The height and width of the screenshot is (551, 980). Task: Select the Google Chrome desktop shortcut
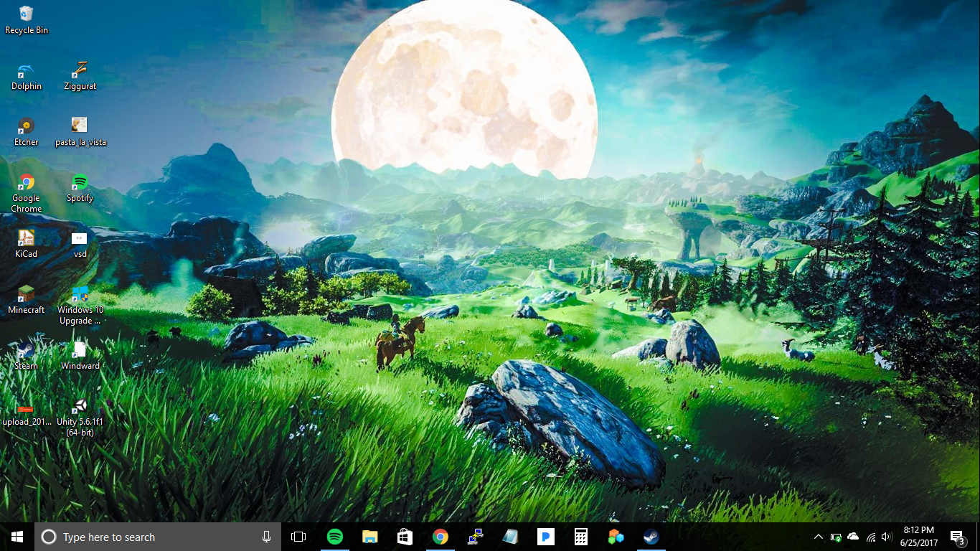27,193
